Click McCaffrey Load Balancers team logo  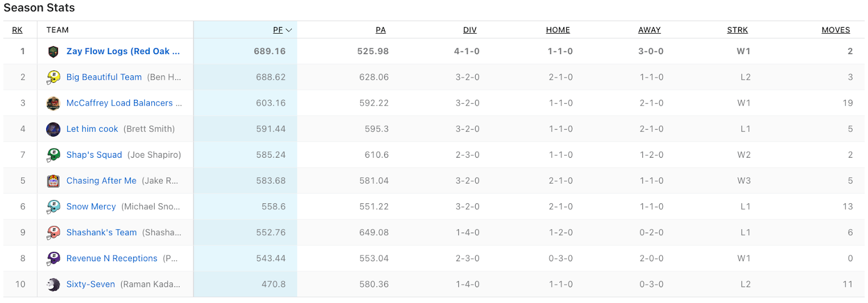pyautogui.click(x=53, y=103)
